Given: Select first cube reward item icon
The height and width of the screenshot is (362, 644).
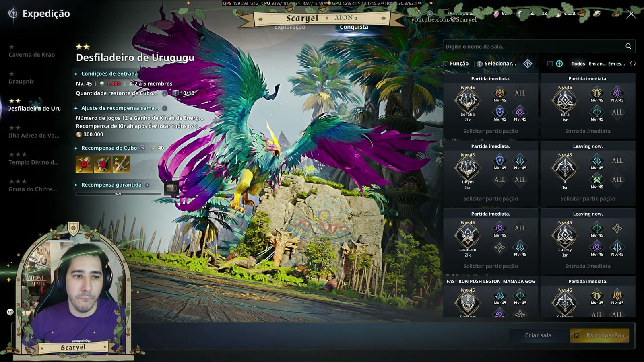Looking at the screenshot, I should pos(84,164).
